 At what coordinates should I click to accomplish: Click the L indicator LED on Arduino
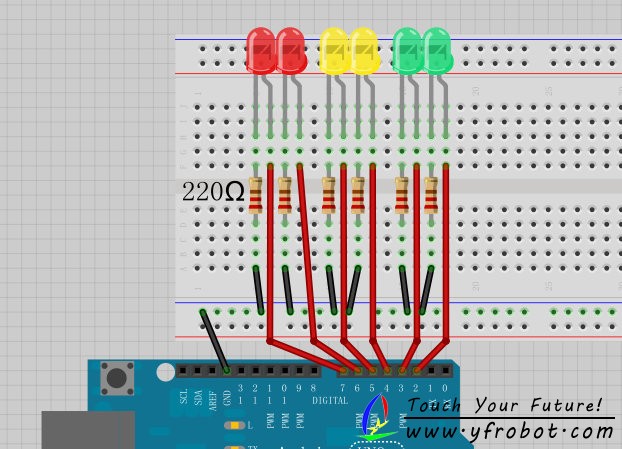(x=234, y=426)
